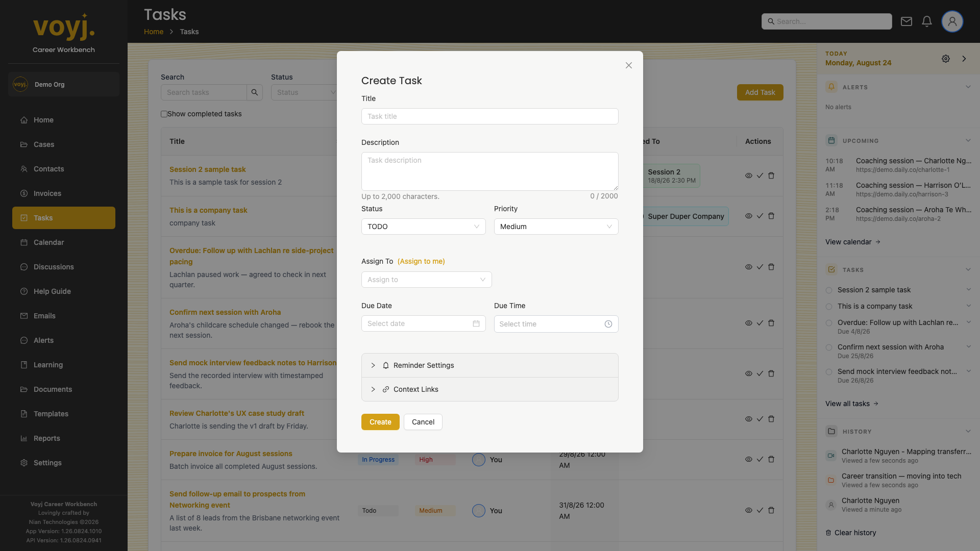Close the Create Task dialog
Image resolution: width=980 pixels, height=551 pixels.
tap(629, 65)
